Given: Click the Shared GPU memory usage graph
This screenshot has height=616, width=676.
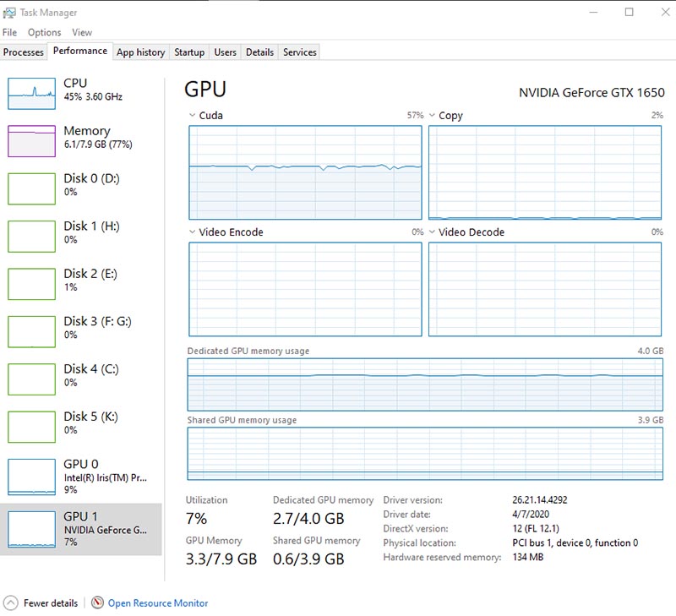Looking at the screenshot, I should tap(425, 454).
